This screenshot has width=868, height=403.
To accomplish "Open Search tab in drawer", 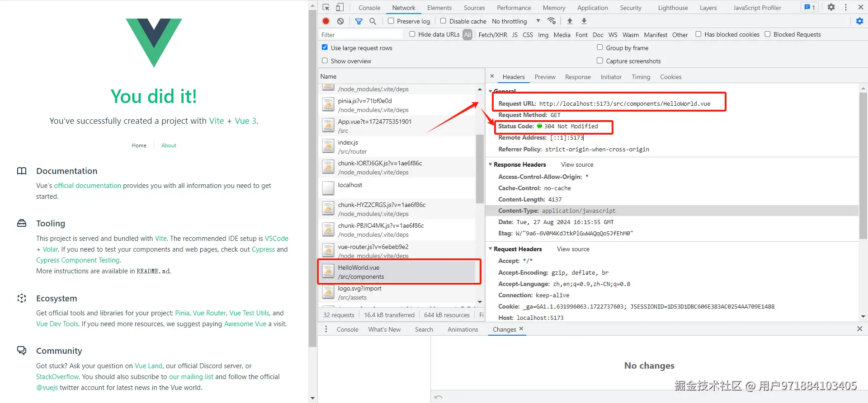I will click(x=424, y=329).
